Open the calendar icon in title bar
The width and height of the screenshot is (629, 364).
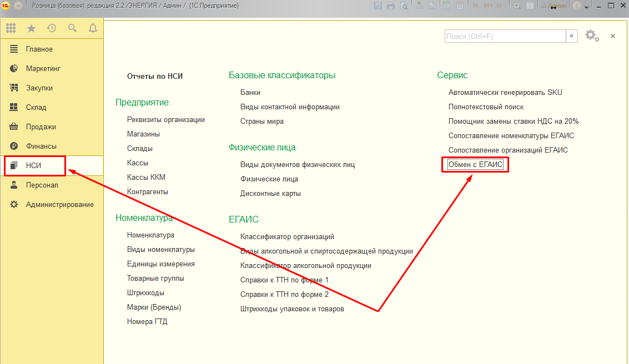pos(460,6)
